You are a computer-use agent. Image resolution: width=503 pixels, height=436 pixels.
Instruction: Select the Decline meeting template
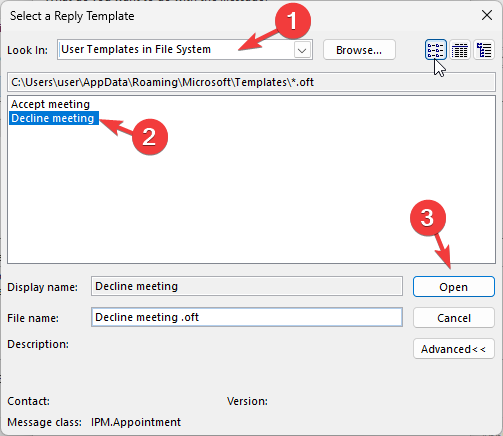53,118
